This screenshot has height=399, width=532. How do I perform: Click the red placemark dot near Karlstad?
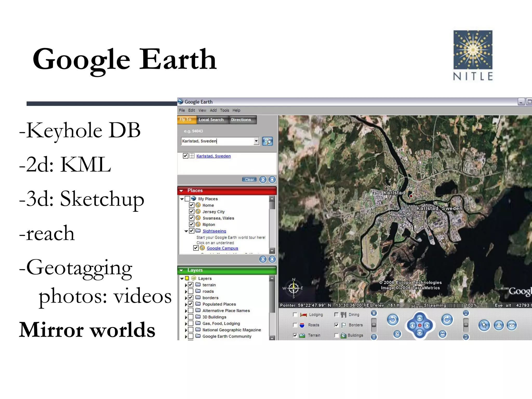411,196
